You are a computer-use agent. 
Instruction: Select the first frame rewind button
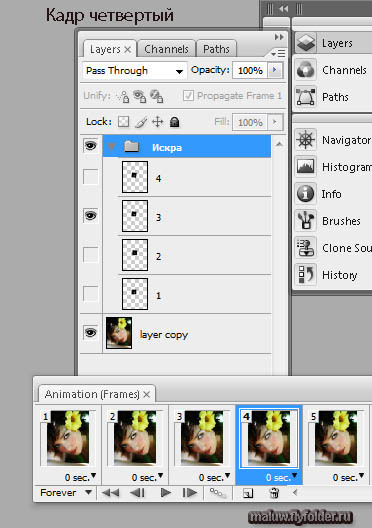click(x=110, y=493)
